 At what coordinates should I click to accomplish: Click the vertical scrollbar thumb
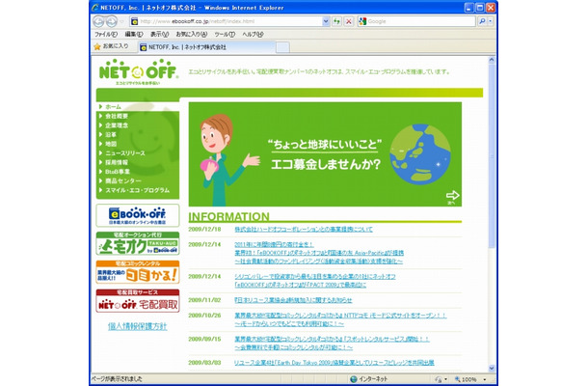click(x=492, y=155)
